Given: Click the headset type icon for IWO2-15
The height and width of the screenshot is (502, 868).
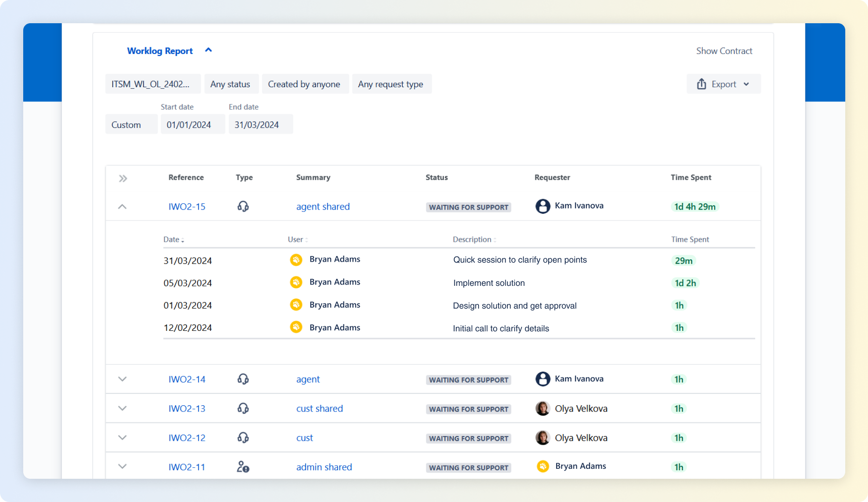Looking at the screenshot, I should 243,206.
